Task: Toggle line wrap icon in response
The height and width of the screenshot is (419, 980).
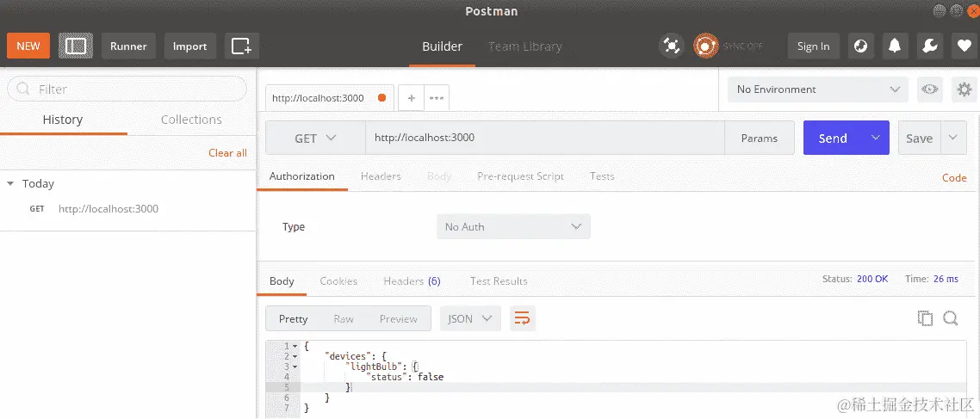Action: [x=523, y=318]
